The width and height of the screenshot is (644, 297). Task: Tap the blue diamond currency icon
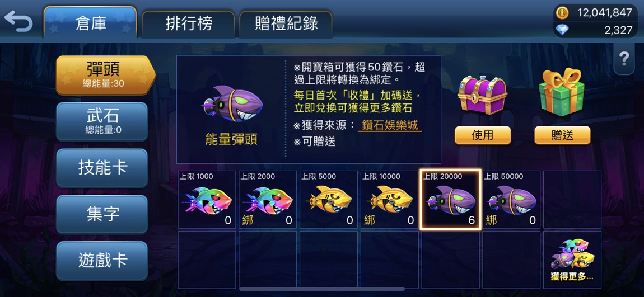click(x=562, y=30)
